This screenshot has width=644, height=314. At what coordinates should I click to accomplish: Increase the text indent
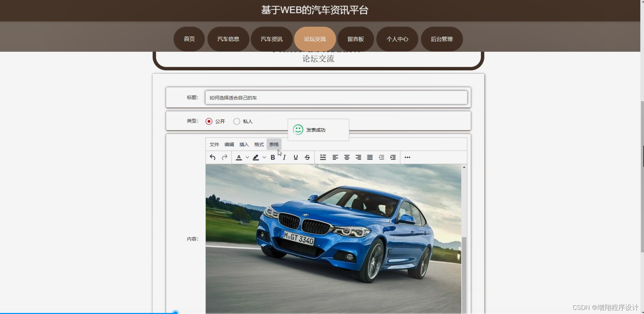point(393,157)
